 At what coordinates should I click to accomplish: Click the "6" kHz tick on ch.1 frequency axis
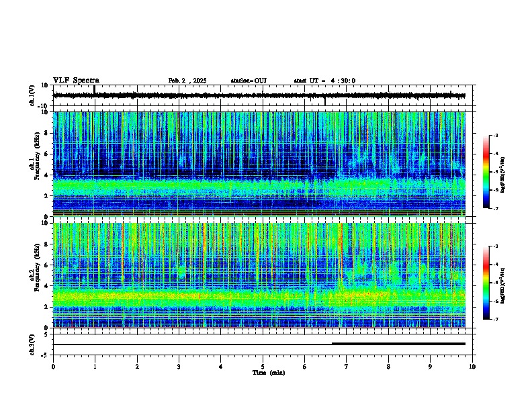pyautogui.click(x=48, y=154)
